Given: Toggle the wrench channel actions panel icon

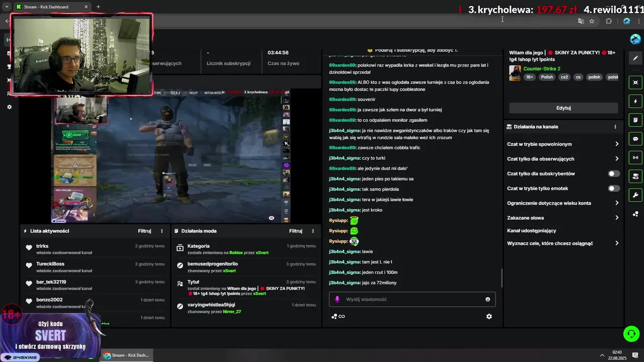Looking at the screenshot, I should pyautogui.click(x=635, y=195).
